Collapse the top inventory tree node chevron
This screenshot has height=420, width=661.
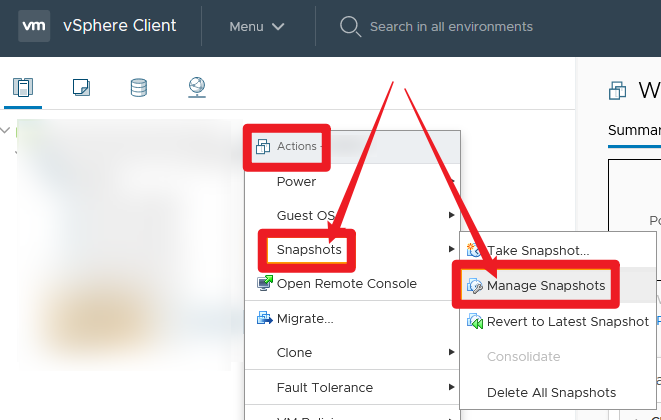click(5, 130)
